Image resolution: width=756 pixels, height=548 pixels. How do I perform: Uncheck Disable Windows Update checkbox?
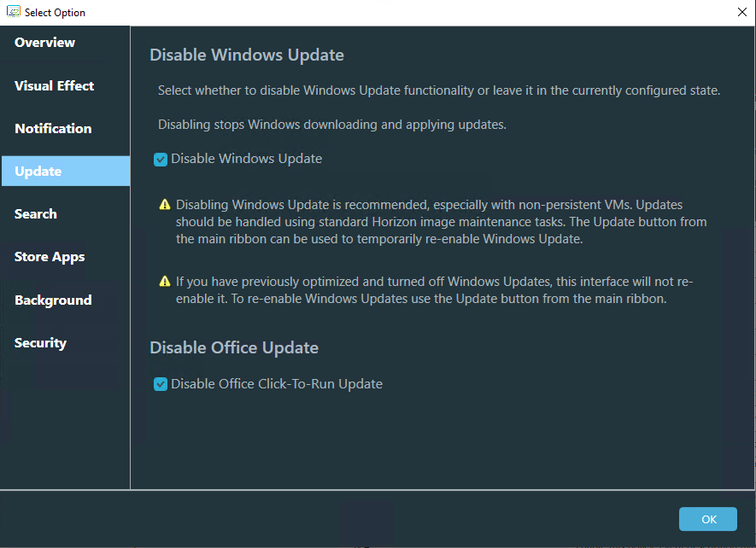click(x=161, y=160)
